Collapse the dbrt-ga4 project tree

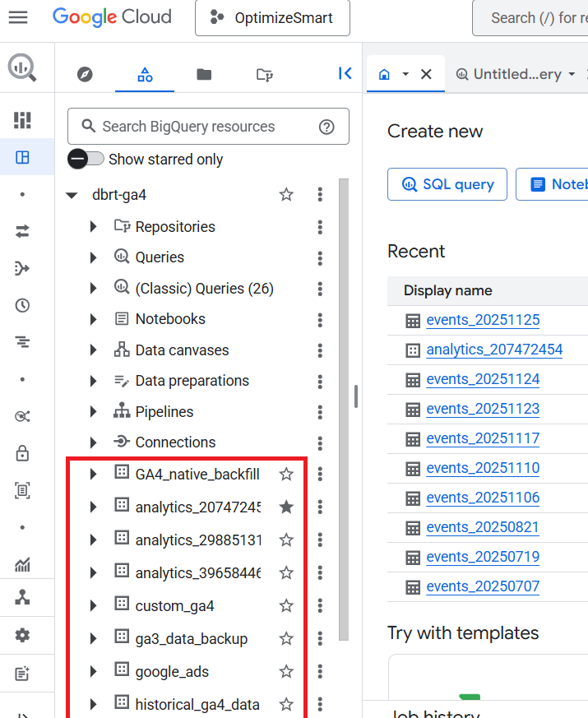coord(72,195)
